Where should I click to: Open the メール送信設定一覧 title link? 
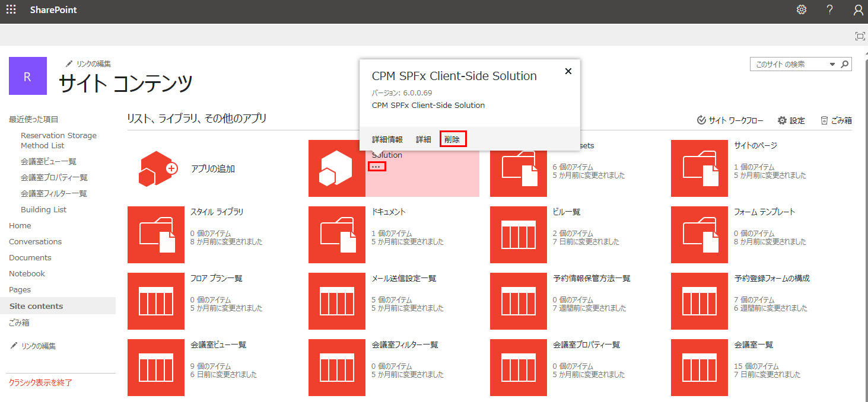click(404, 278)
